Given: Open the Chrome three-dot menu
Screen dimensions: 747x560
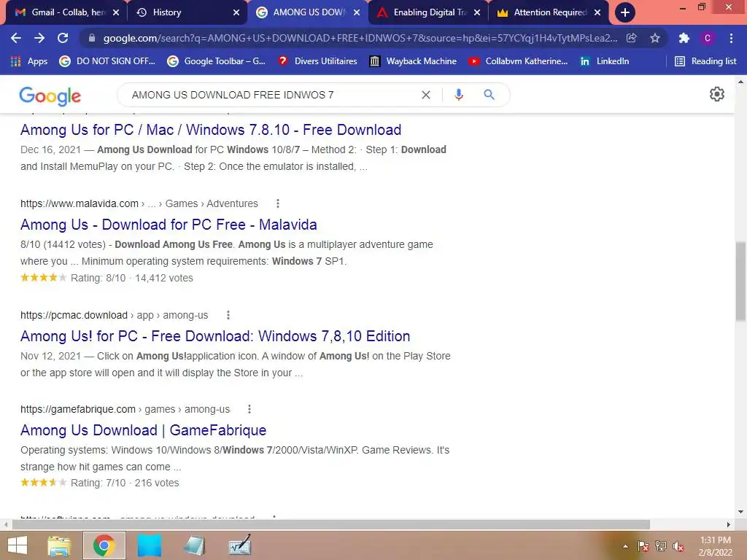Looking at the screenshot, I should [x=731, y=38].
